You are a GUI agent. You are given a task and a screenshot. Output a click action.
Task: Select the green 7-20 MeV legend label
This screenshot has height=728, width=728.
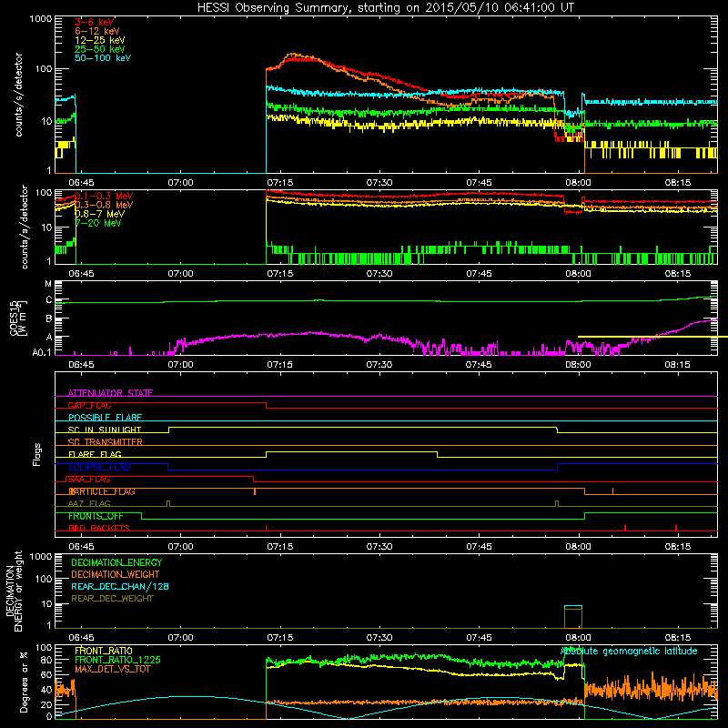98,223
